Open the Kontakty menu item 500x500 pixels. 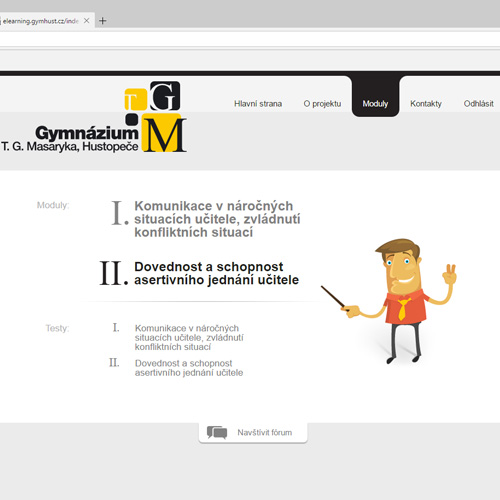point(426,104)
